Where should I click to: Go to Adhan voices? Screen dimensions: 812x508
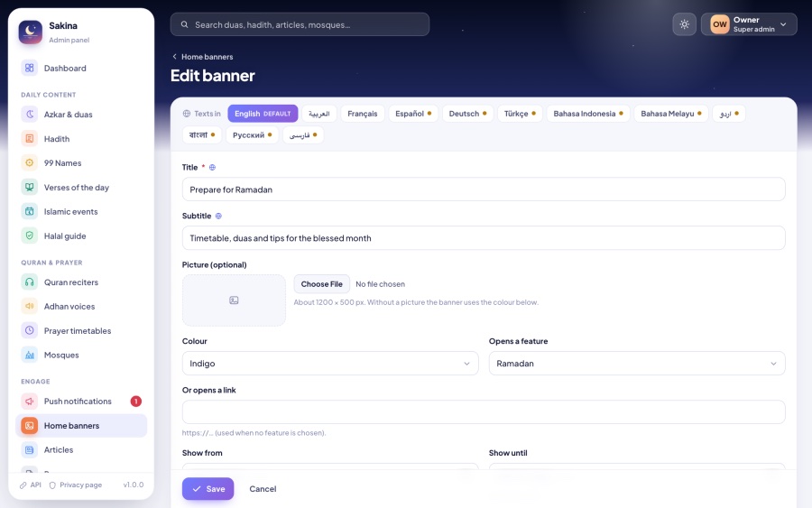pyautogui.click(x=81, y=307)
